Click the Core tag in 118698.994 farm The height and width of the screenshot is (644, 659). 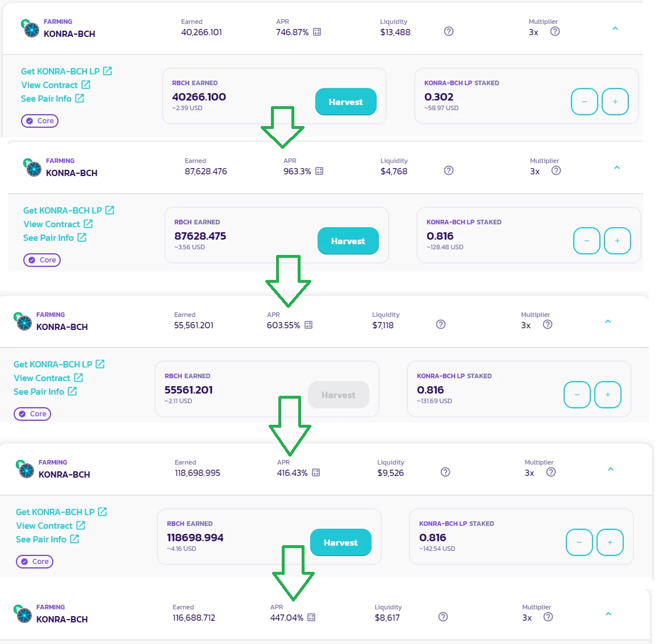35,561
